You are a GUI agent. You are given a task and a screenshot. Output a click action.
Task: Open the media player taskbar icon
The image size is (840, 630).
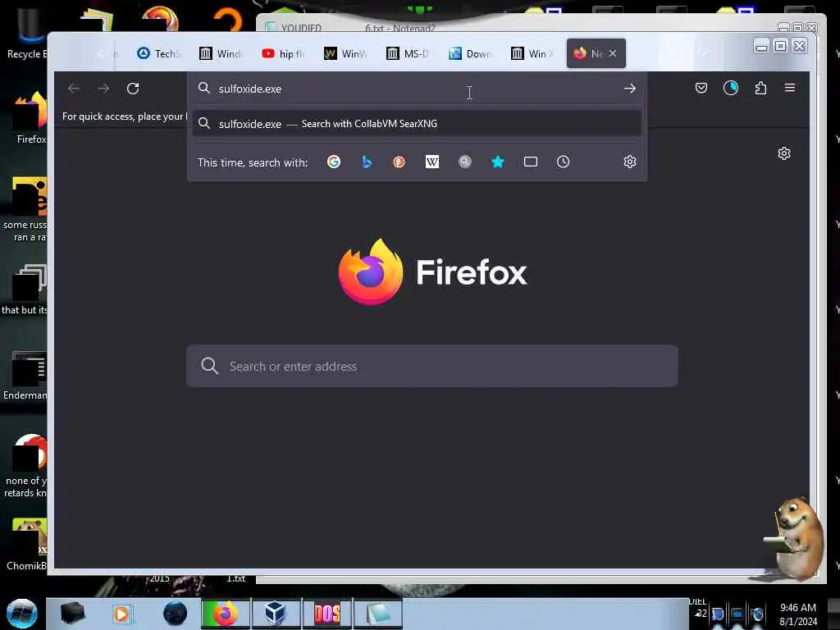122,614
